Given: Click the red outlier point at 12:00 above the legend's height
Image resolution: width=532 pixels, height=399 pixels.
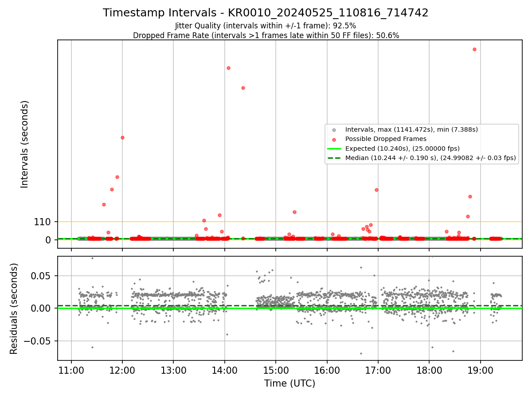Looking at the screenshot, I should [122, 137].
